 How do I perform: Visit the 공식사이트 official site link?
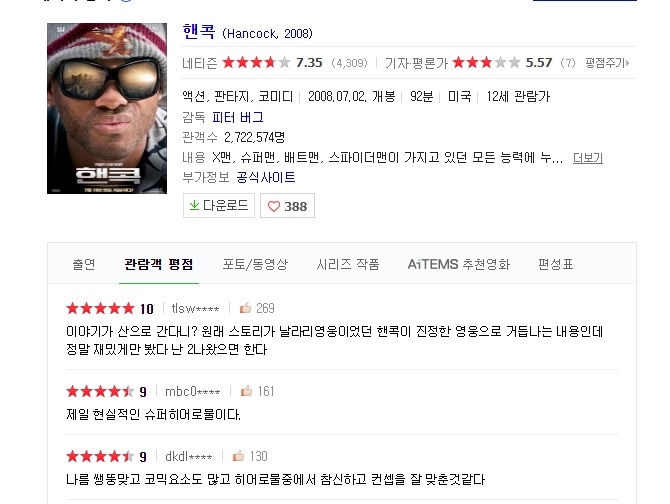click(x=266, y=177)
